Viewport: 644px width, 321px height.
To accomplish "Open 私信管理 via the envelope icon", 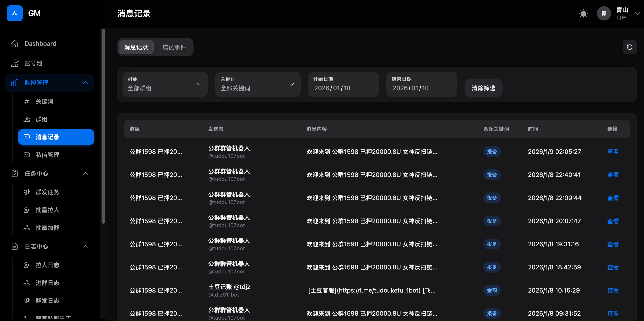I will coord(26,155).
